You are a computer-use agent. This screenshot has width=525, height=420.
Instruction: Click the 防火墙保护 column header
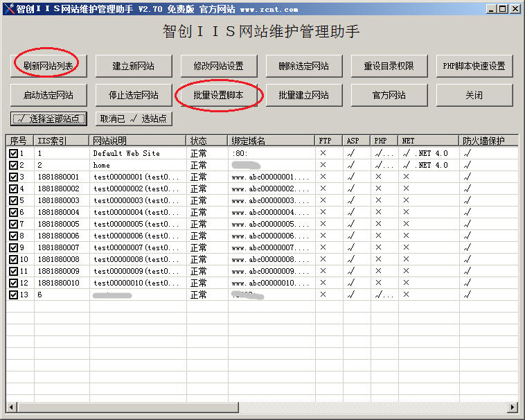(x=488, y=141)
